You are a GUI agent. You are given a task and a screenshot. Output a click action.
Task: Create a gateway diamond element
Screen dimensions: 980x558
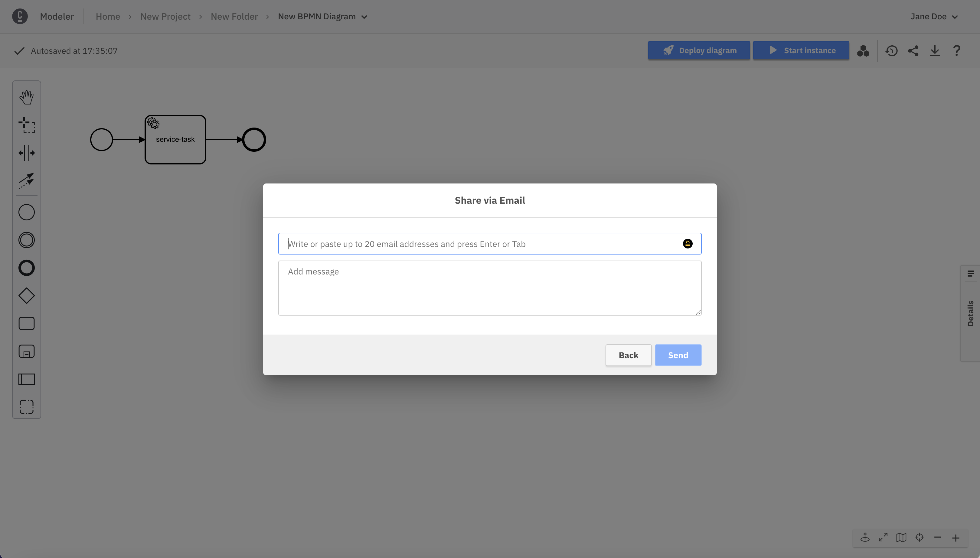[x=26, y=296]
